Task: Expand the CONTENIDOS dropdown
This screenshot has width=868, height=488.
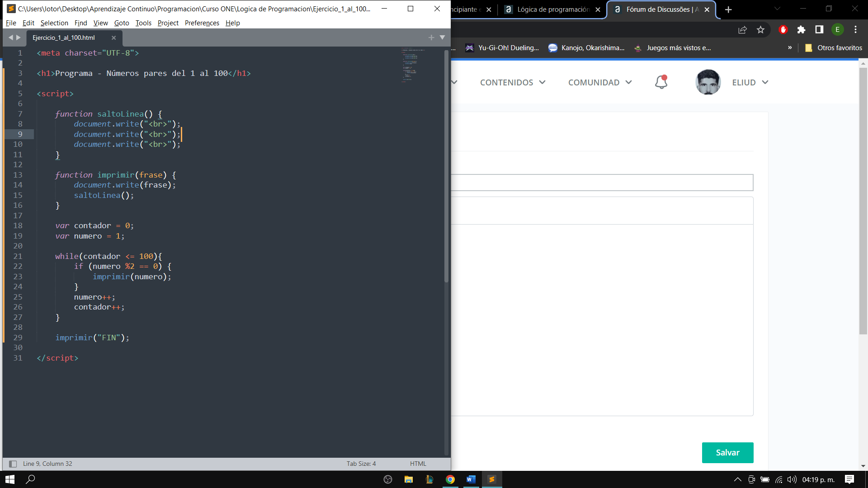Action: click(513, 83)
